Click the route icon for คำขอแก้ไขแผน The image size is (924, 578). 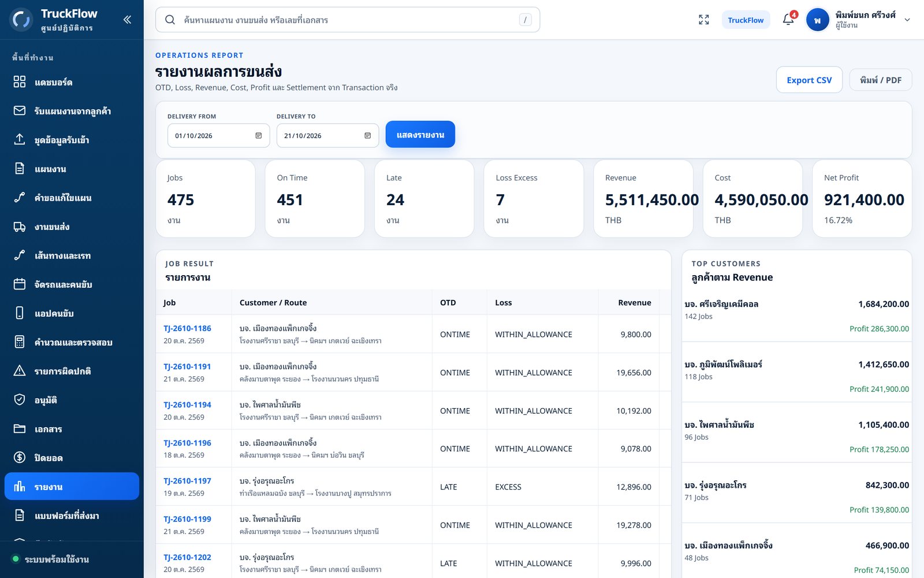click(20, 198)
